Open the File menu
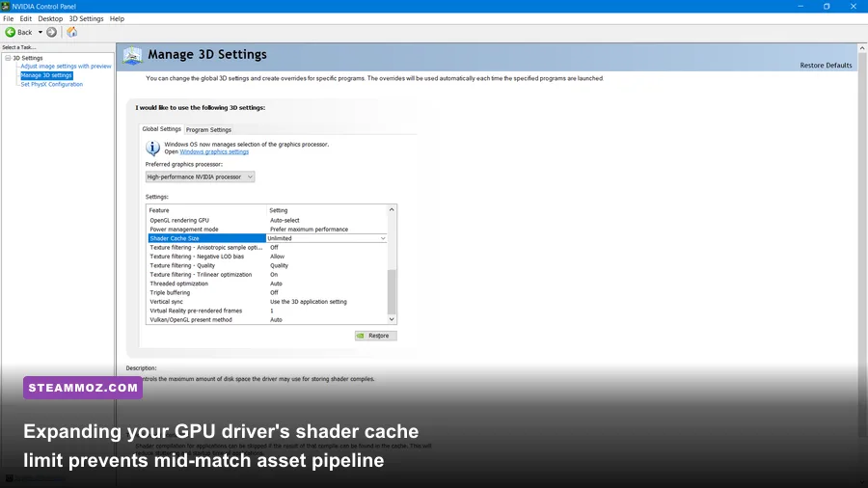Screen dimensions: 868x488 tap(9, 19)
